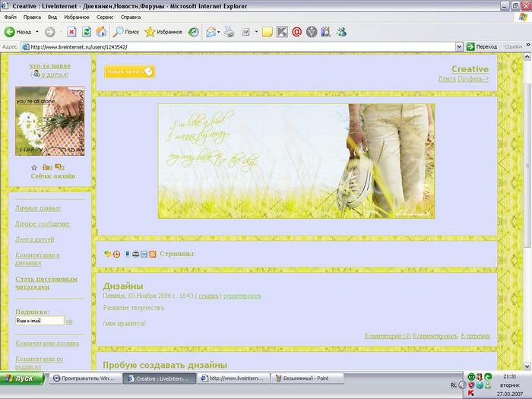
Task: Open the Сервис menu
Action: tap(105, 17)
